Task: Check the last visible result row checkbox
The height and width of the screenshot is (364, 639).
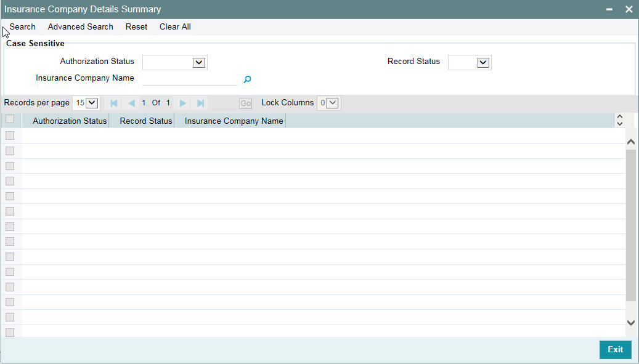Action: tap(10, 332)
